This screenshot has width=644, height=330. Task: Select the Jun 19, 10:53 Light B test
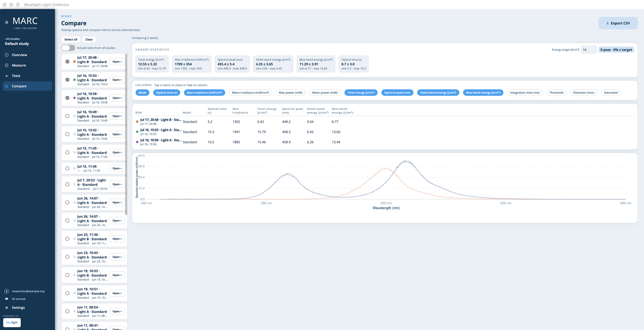(x=67, y=275)
